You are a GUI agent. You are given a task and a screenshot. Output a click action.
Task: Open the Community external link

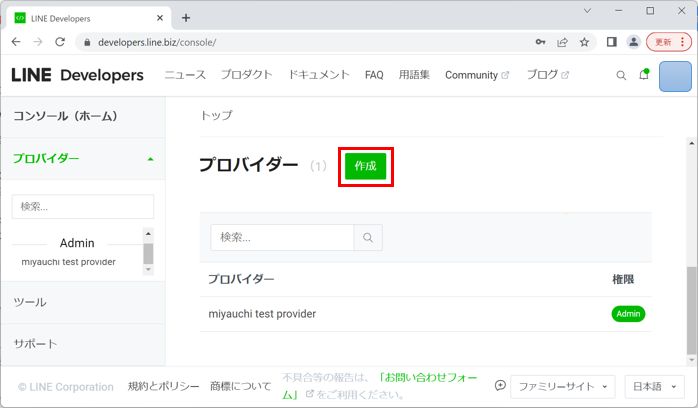[x=477, y=75]
